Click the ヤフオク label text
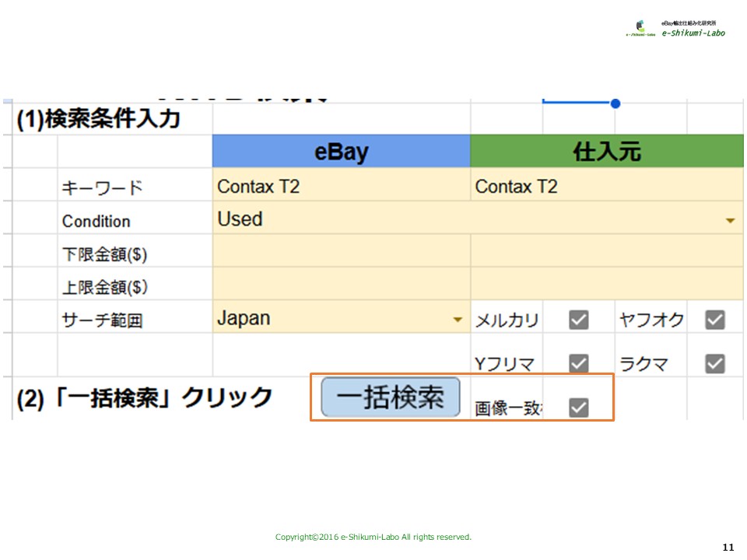Image resolution: width=747 pixels, height=560 pixels. pyautogui.click(x=651, y=320)
